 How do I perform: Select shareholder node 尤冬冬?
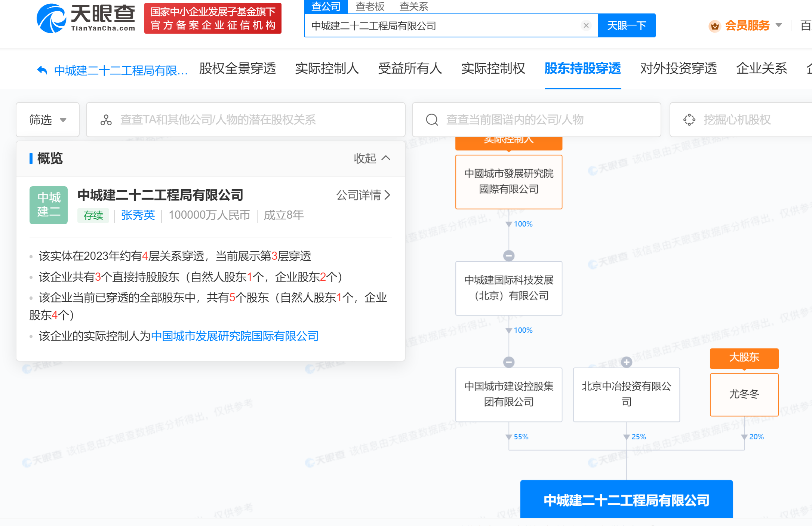[744, 394]
